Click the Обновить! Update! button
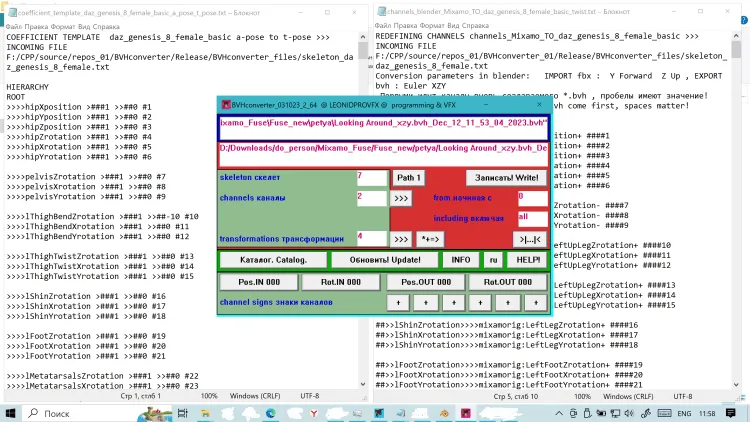The image size is (750, 422). pyautogui.click(x=385, y=260)
